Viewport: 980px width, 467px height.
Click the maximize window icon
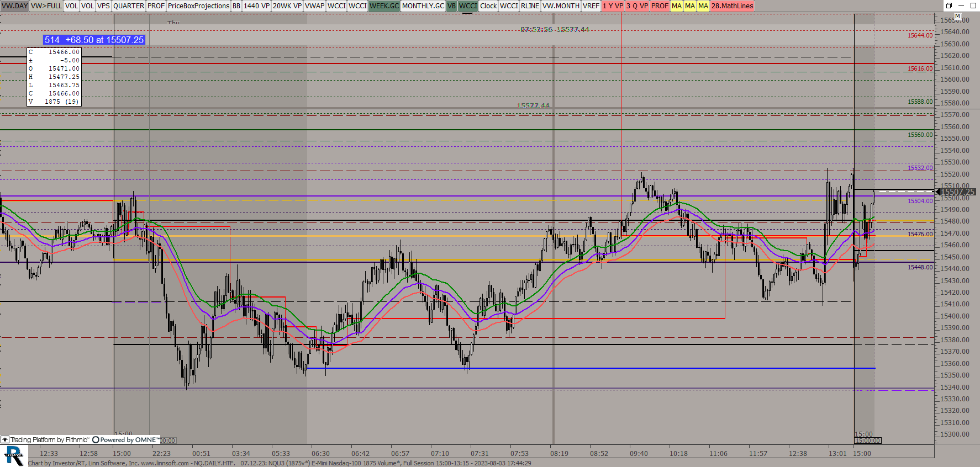point(973,6)
